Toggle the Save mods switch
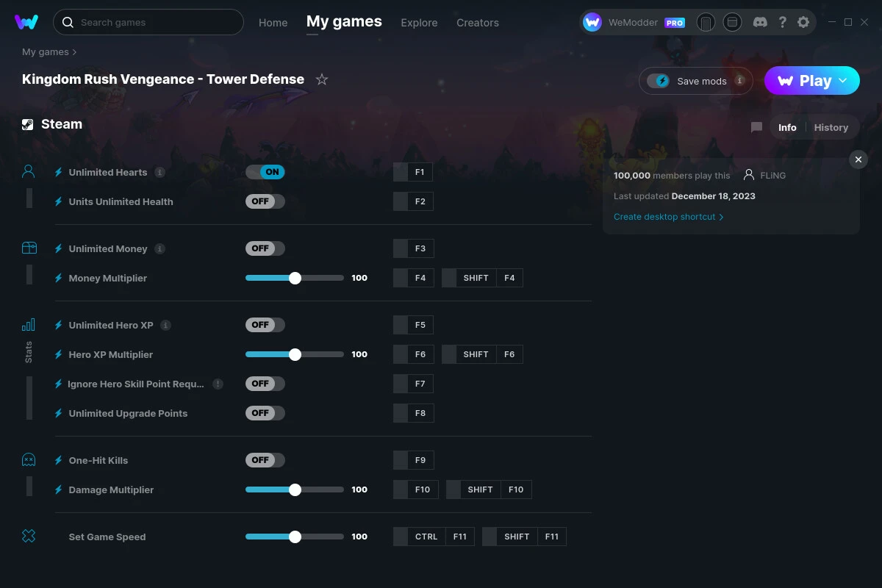This screenshot has height=588, width=882. tap(659, 81)
